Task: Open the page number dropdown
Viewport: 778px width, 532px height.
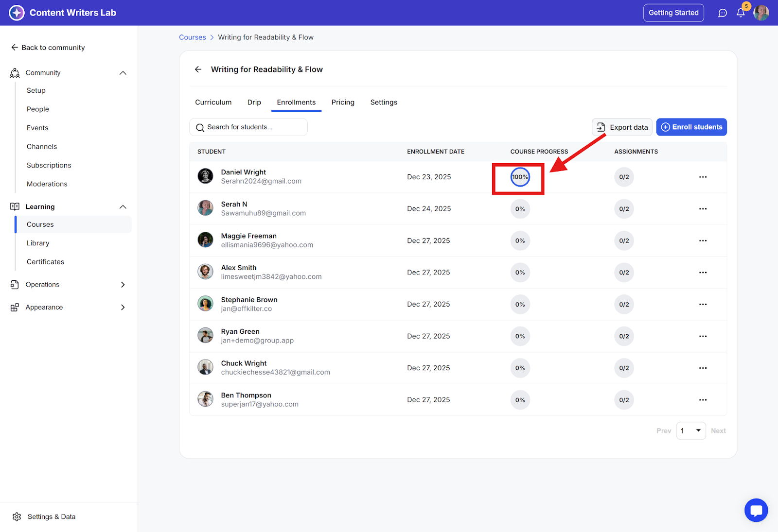Action: (x=690, y=431)
